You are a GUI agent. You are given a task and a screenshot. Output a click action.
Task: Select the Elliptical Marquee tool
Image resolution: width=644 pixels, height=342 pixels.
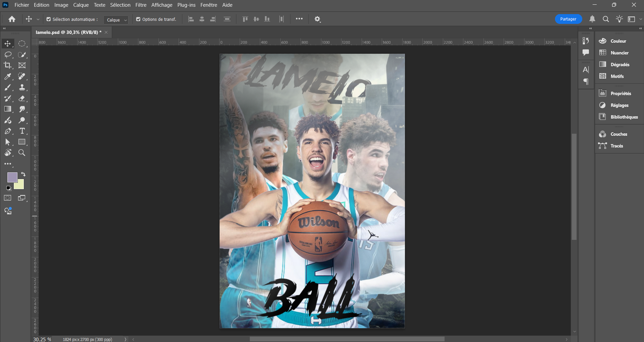click(x=22, y=44)
